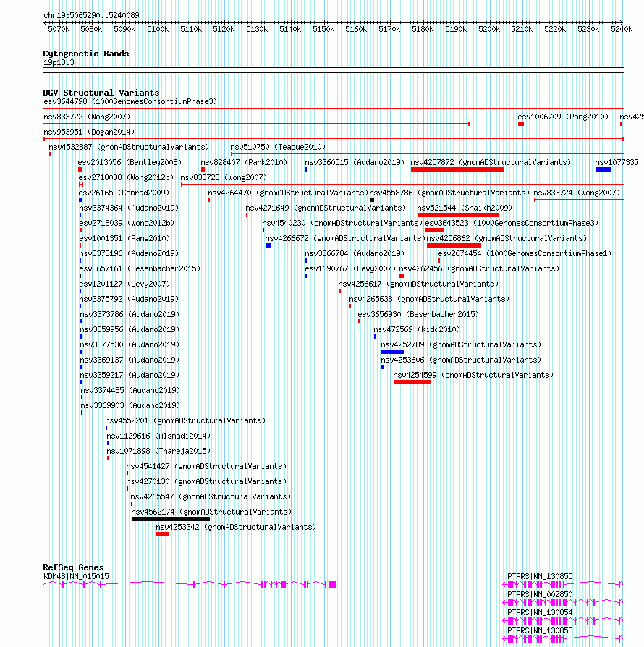Open the nsv4265547 (gnomADStructuralVariants) label

click(x=211, y=496)
